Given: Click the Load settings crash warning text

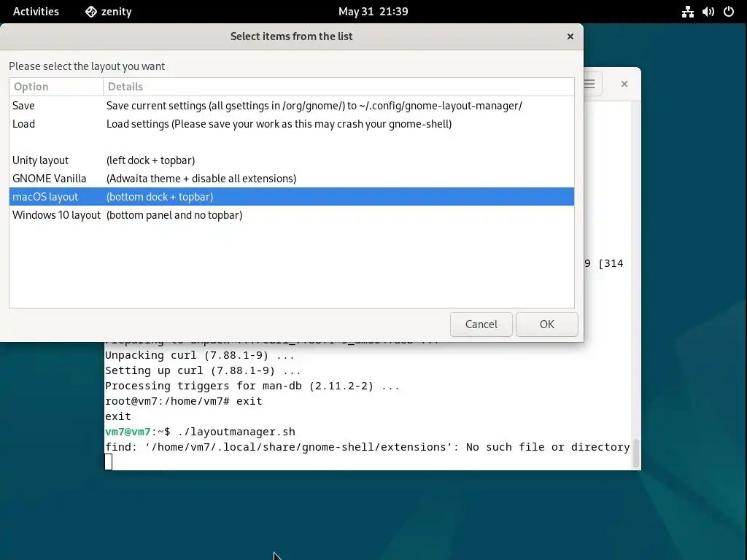Looking at the screenshot, I should (x=279, y=124).
